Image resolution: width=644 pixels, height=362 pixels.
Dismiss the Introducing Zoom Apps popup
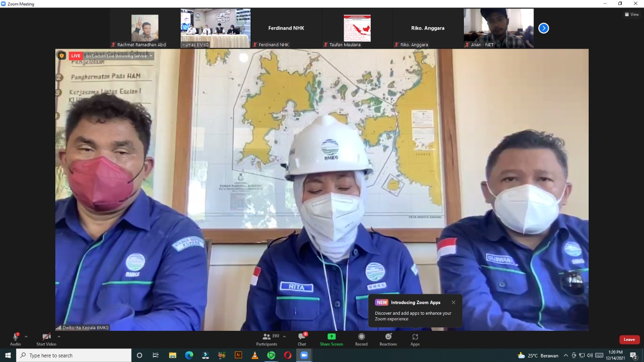tap(453, 303)
